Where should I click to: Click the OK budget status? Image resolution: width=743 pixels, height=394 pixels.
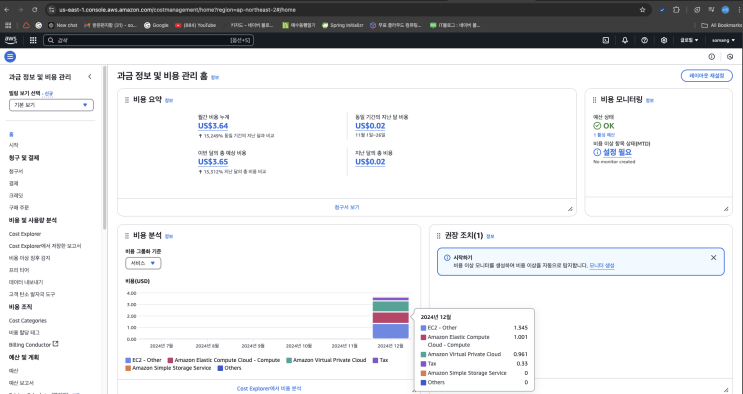click(605, 126)
